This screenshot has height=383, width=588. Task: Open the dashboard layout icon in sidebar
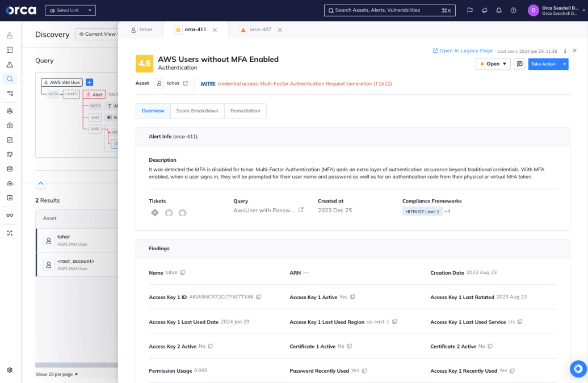click(10, 50)
